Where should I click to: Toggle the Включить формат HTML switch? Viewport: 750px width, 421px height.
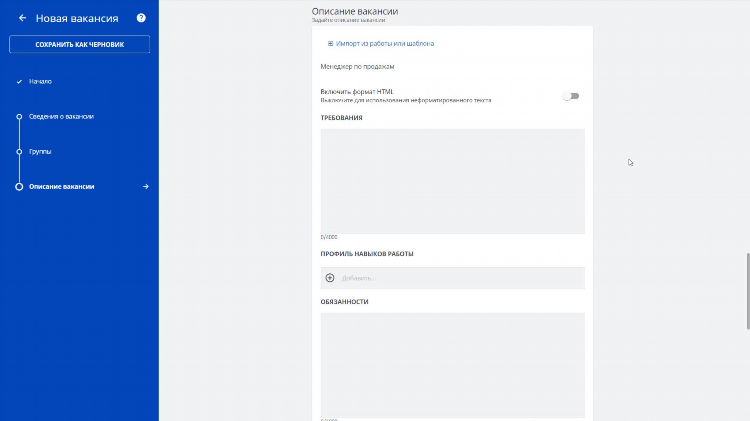[571, 96]
